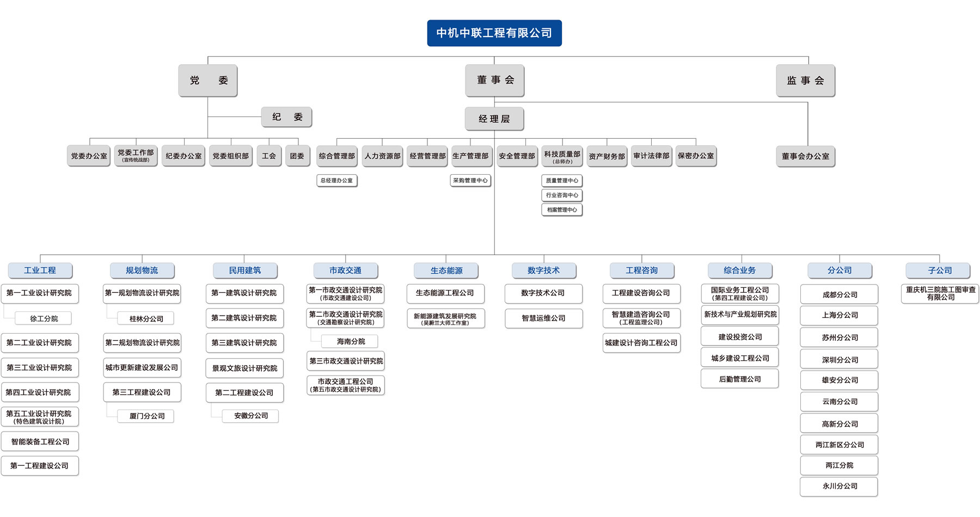This screenshot has width=980, height=517.
Task: Click the 纪委 box
Action: 286,117
